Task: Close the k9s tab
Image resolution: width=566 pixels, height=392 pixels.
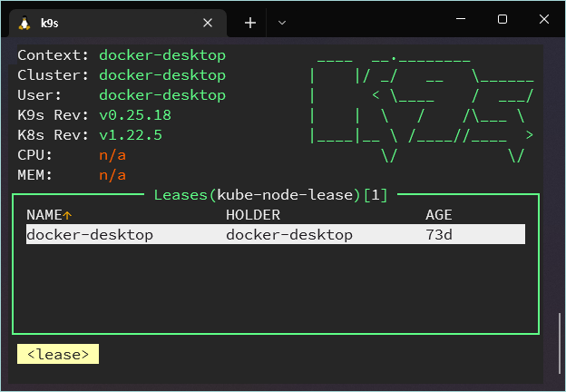Action: click(x=208, y=23)
